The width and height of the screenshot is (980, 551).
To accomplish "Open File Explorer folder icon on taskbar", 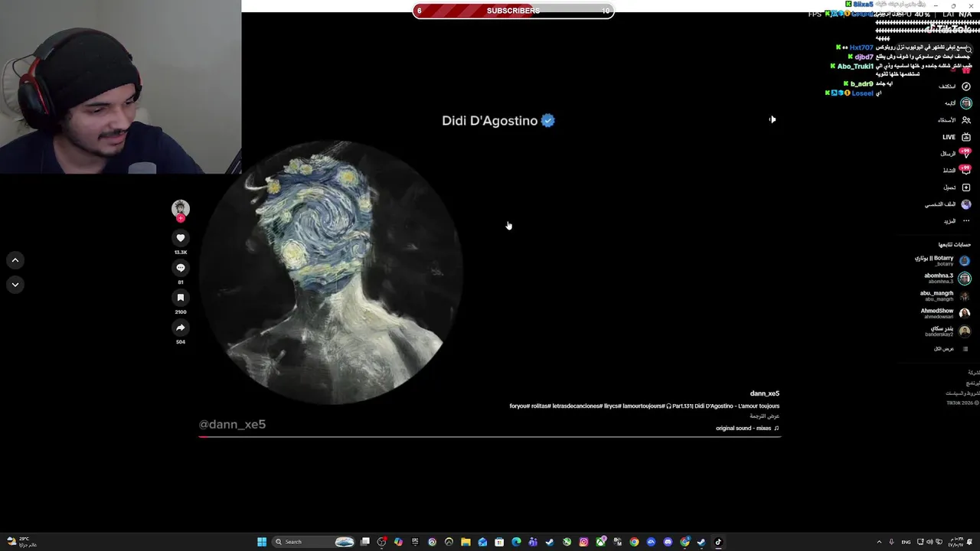I will pos(465,542).
